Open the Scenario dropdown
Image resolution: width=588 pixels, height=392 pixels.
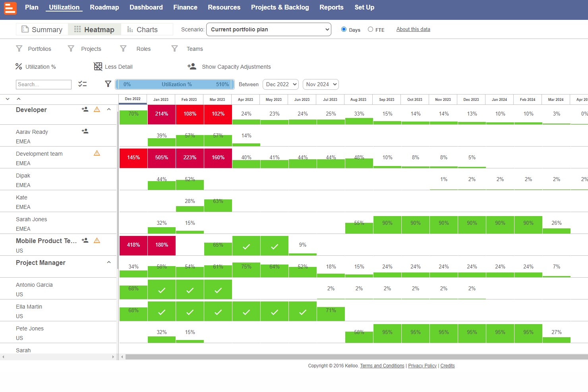269,29
